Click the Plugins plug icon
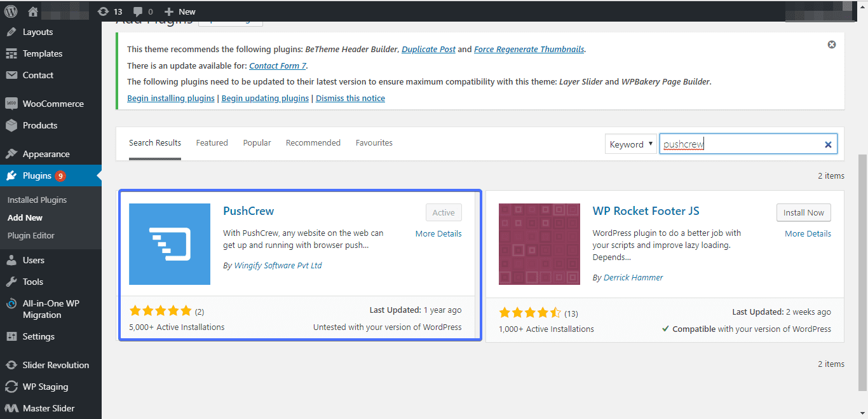The width and height of the screenshot is (868, 419). click(x=11, y=175)
